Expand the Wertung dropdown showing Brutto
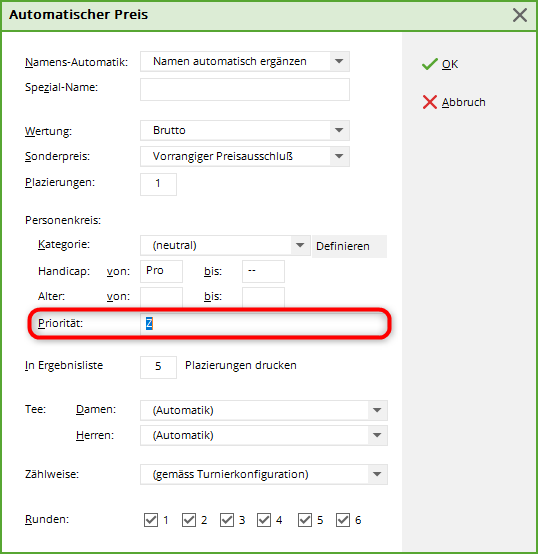The width and height of the screenshot is (538, 554). (339, 130)
